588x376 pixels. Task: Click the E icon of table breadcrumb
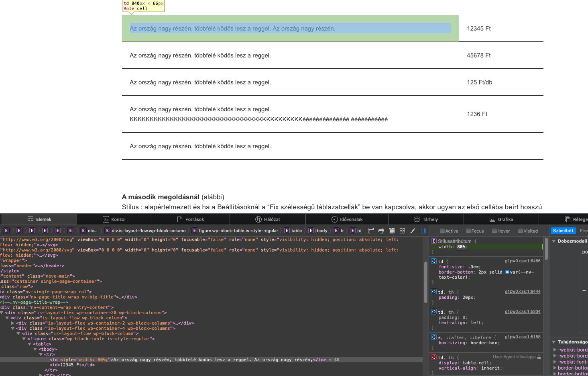click(287, 231)
